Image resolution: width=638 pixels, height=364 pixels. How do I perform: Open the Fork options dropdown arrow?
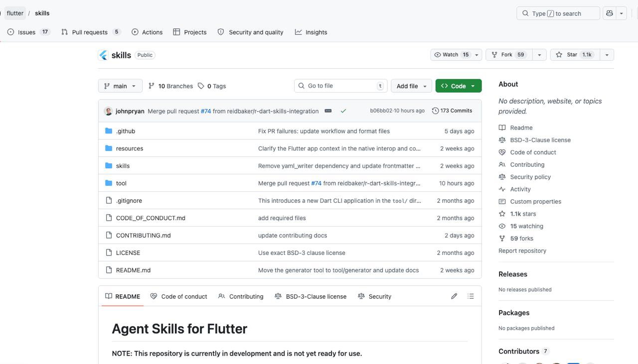tap(539, 55)
